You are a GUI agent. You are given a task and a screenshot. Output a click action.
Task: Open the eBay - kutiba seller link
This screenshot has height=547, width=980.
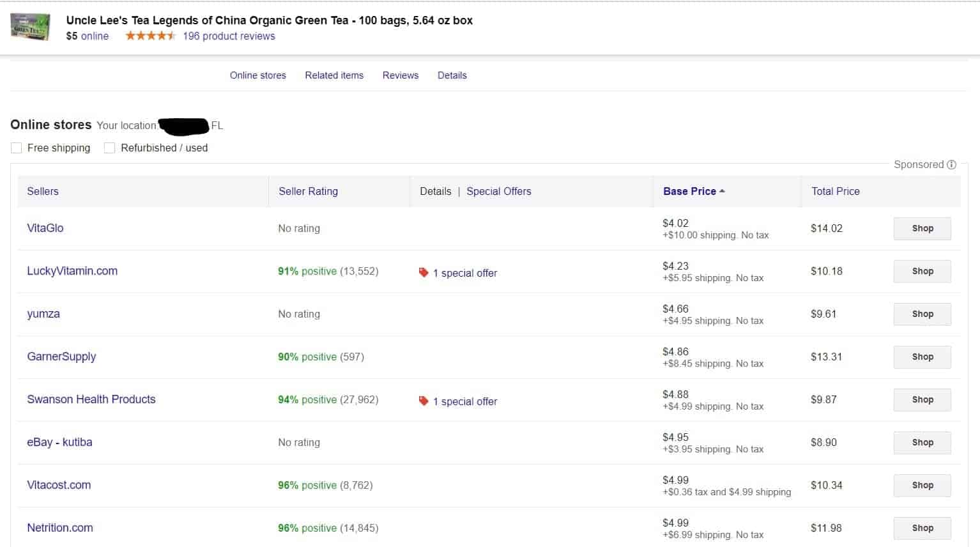click(59, 442)
